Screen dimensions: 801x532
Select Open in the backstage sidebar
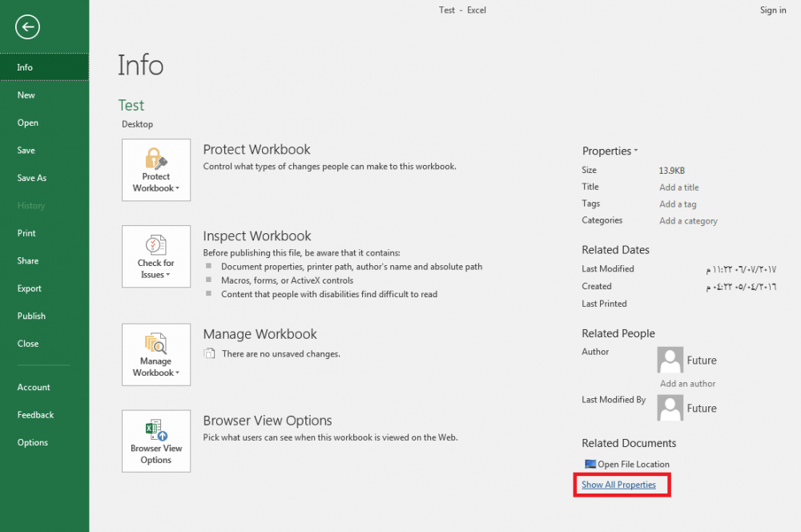click(44, 123)
